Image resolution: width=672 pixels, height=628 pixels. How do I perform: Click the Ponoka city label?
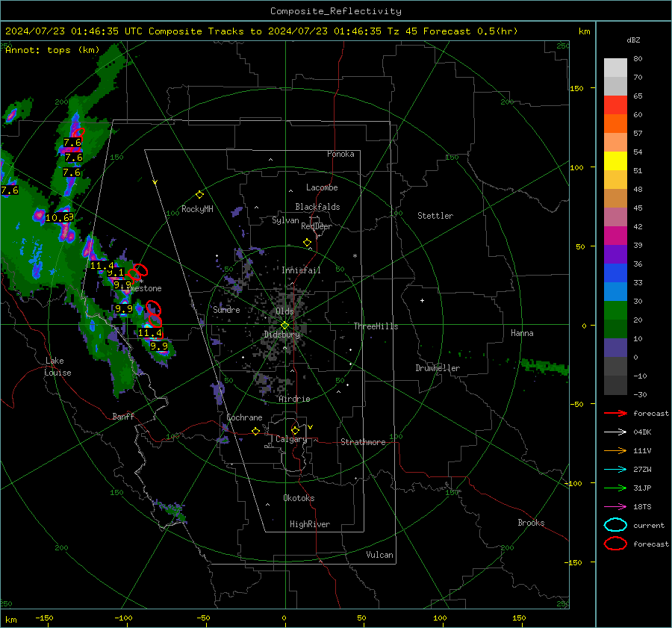tap(340, 154)
